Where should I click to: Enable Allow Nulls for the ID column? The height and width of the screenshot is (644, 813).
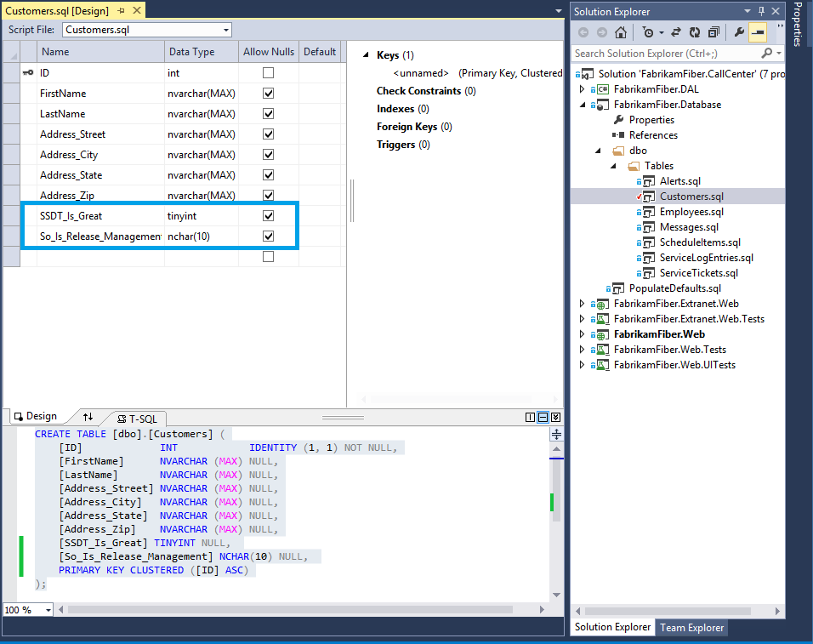click(x=268, y=72)
